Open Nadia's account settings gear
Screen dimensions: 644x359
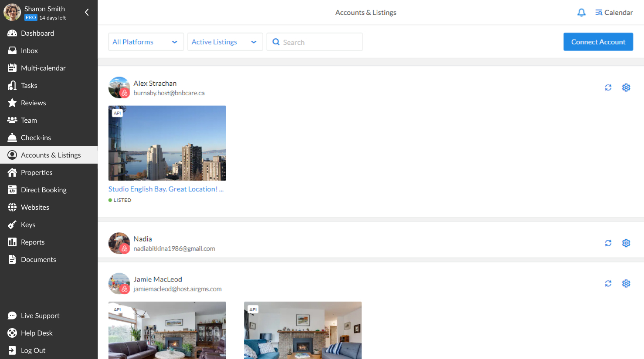(626, 243)
